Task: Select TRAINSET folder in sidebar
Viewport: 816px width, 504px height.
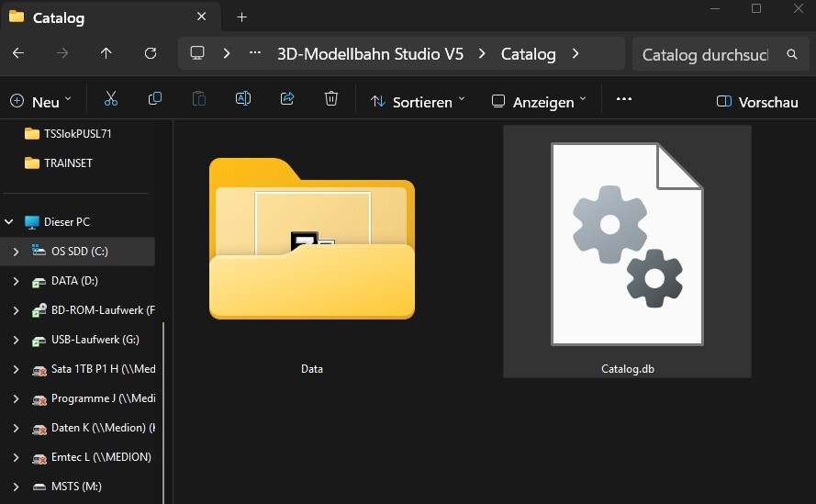Action: (x=68, y=163)
